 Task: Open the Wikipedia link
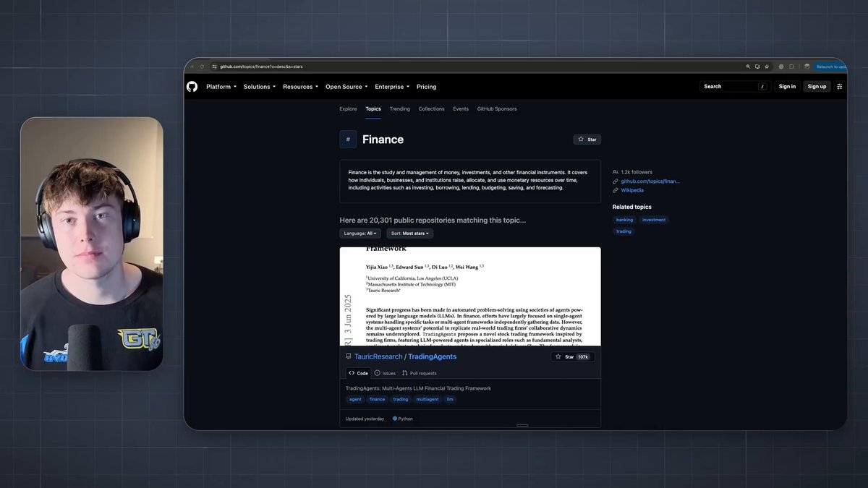(x=632, y=191)
